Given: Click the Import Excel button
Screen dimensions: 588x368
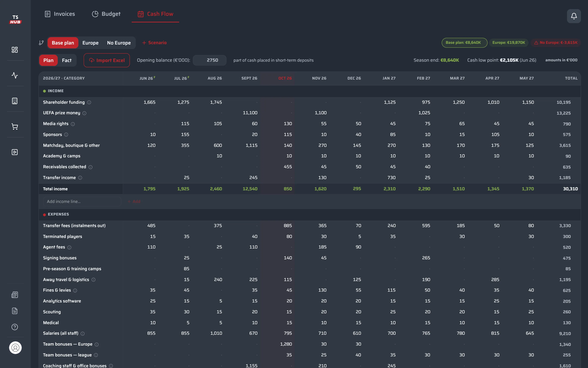Looking at the screenshot, I should tap(107, 60).
